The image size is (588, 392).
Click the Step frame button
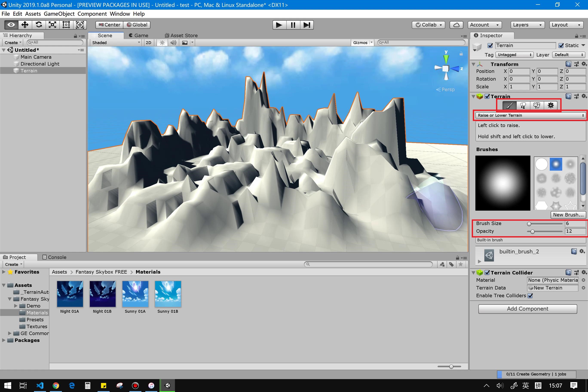tap(306, 25)
